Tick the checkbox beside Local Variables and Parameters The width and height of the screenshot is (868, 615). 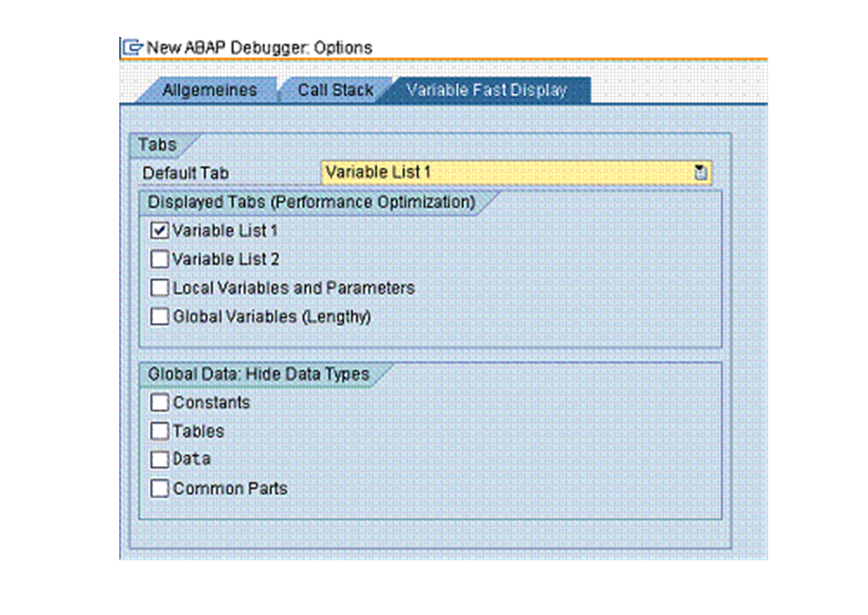click(160, 289)
